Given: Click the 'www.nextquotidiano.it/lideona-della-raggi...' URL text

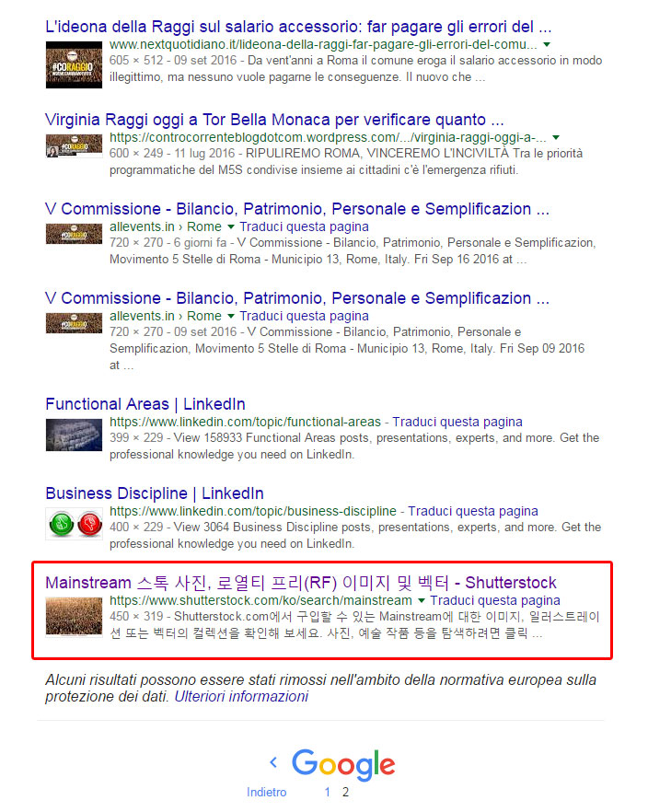Looking at the screenshot, I should [x=323, y=44].
